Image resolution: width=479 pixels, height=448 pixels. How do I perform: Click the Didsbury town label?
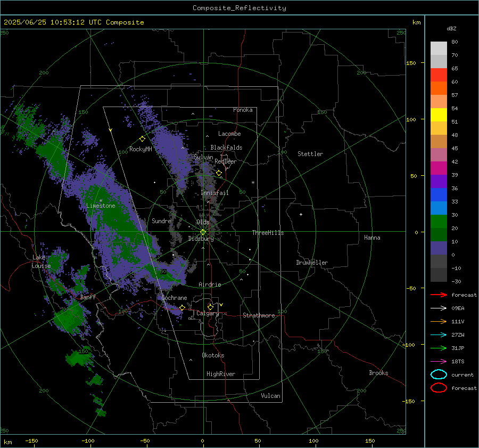201,239
